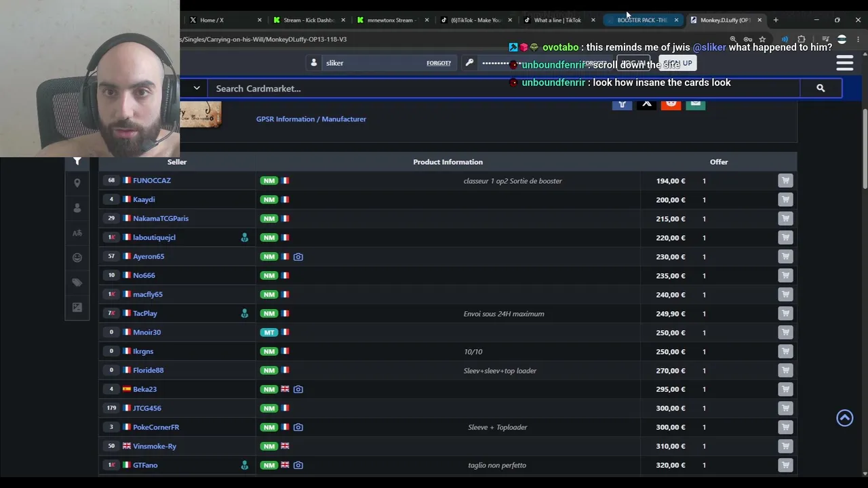
Task: Expand the price tag filter
Action: tap(77, 283)
